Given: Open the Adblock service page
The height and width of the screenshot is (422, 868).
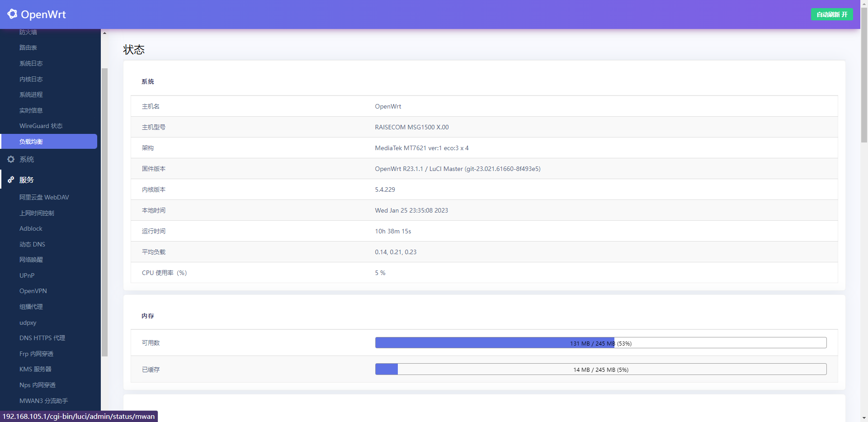Looking at the screenshot, I should pyautogui.click(x=31, y=228).
